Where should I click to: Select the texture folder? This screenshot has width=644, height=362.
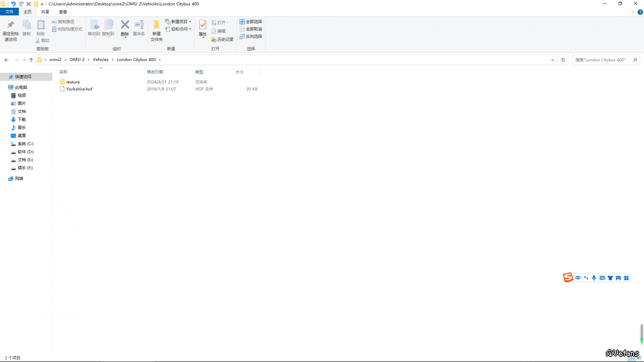pyautogui.click(x=73, y=82)
